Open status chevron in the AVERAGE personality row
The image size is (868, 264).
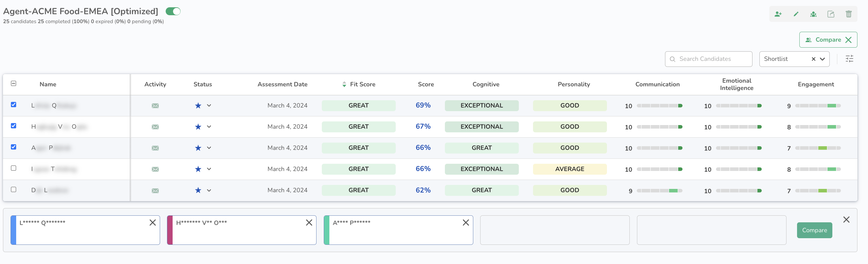click(209, 169)
